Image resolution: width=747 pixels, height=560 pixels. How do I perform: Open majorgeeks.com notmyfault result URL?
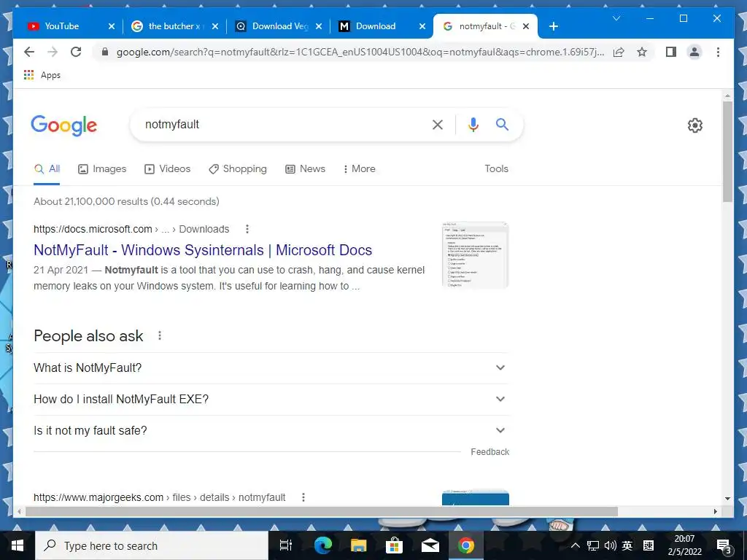[x=160, y=497]
